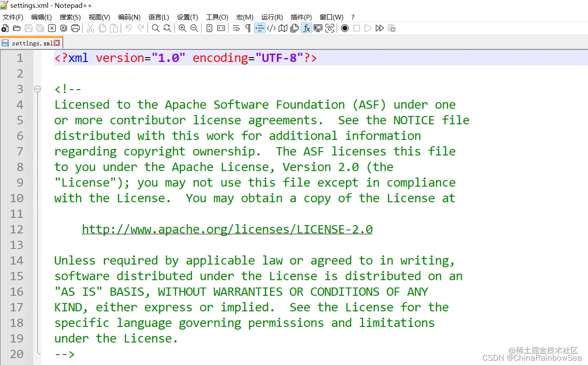This screenshot has width=588, height=365.
Task: Open the 文件(F) menu
Action: 13,17
